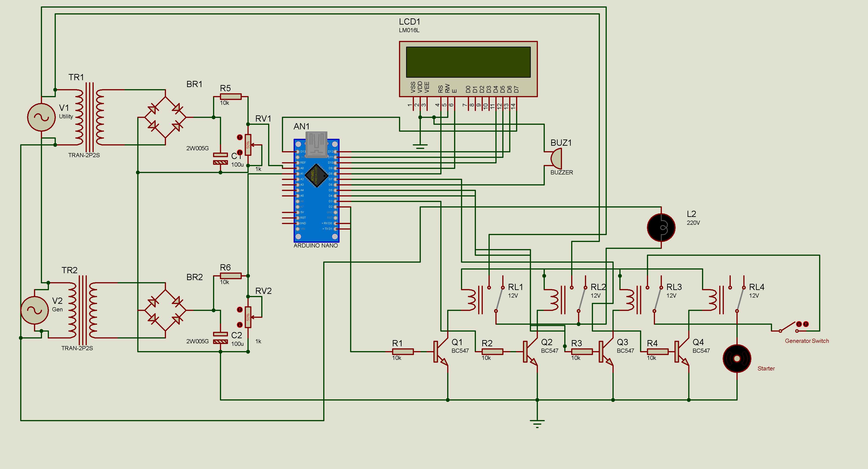Increase RV1 potentiometer with up arrow
This screenshot has width=868, height=469.
pos(240,137)
